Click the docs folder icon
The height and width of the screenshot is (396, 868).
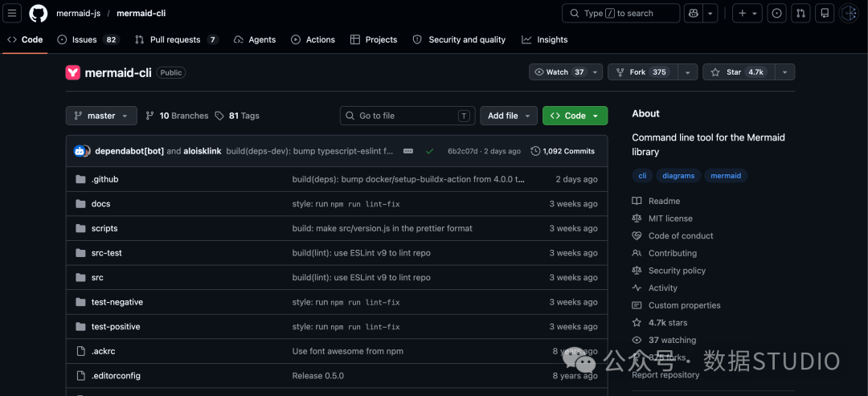coord(81,203)
